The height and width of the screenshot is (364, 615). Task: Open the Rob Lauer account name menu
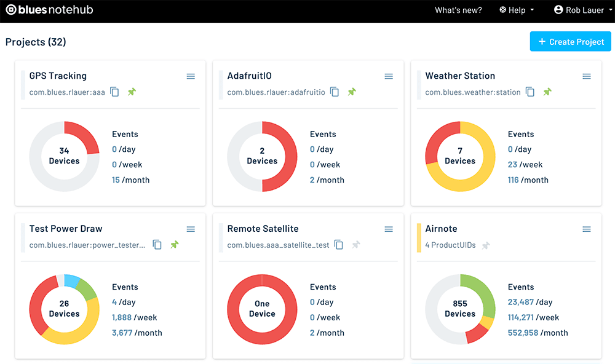point(584,10)
